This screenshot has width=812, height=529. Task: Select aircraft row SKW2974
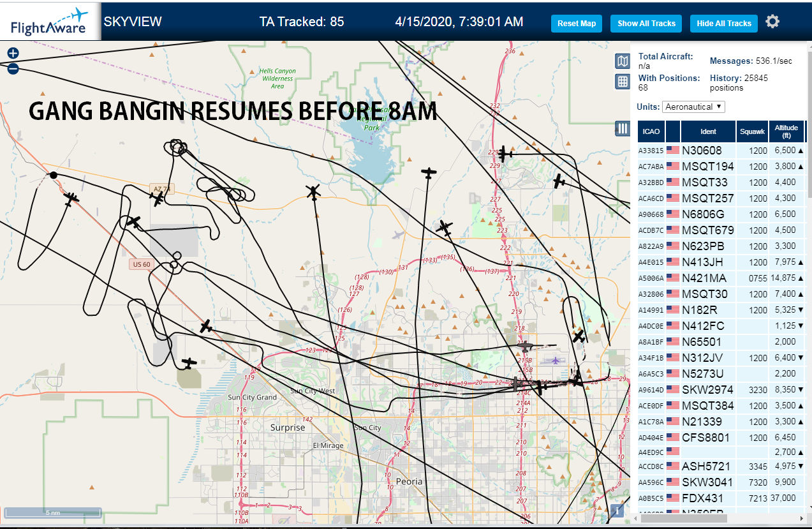tap(721, 390)
